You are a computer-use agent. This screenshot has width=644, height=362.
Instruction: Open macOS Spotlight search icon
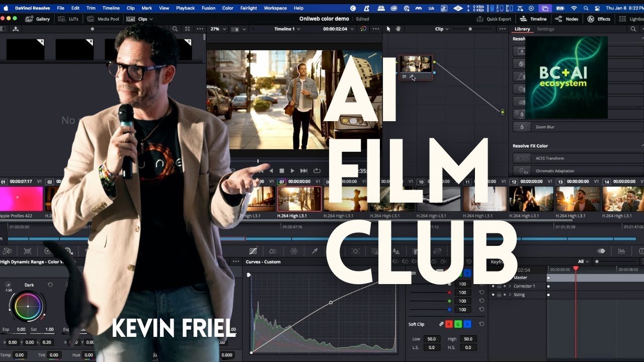click(587, 8)
